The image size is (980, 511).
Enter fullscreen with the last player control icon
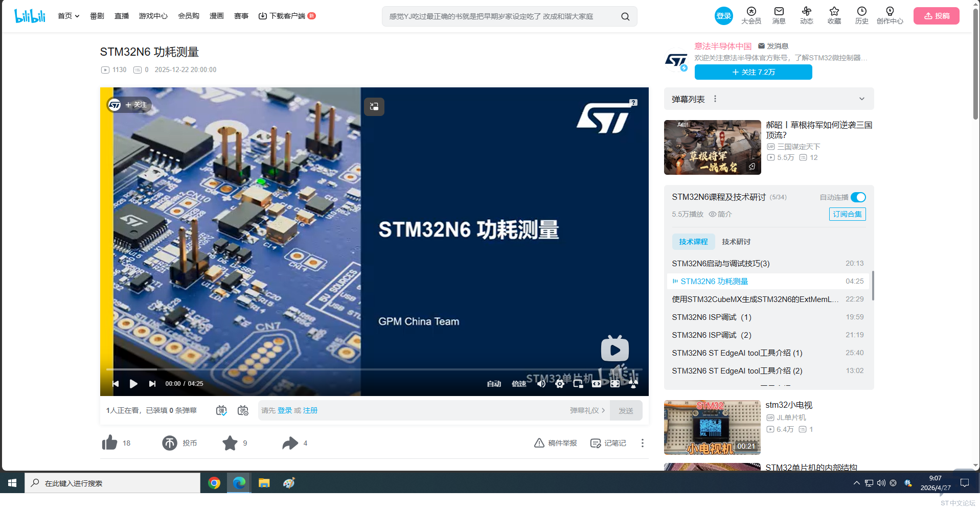coord(633,384)
